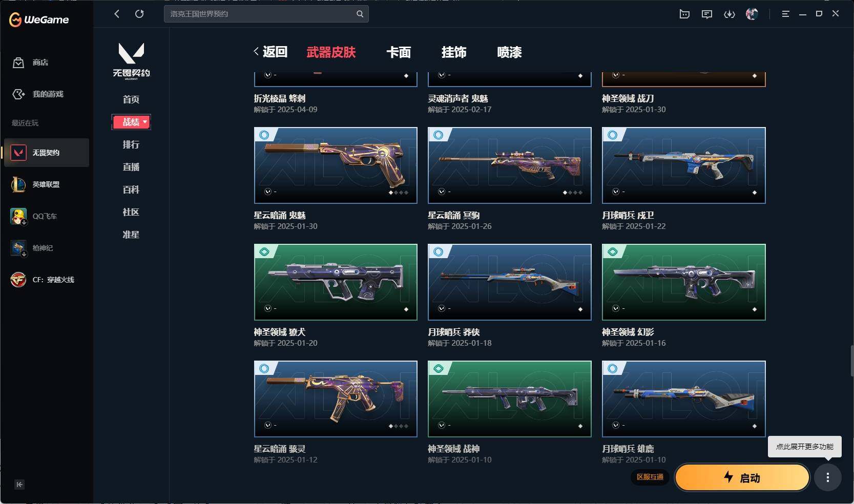Collapse the left sidebar panel

(19, 485)
